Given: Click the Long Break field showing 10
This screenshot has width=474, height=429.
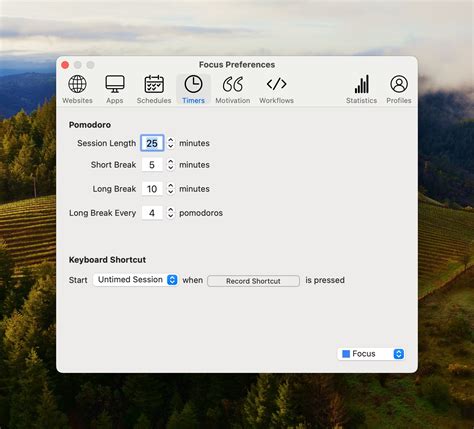Looking at the screenshot, I should click(152, 189).
